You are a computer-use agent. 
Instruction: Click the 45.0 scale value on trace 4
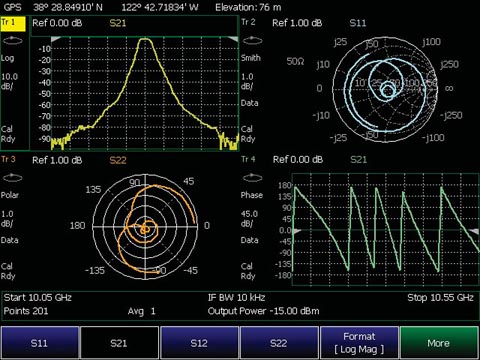249,214
